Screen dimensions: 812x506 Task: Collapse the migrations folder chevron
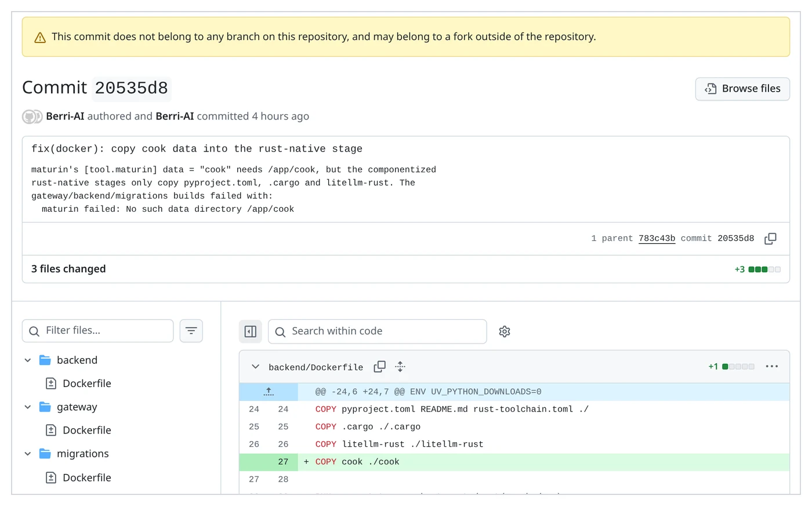coord(27,454)
